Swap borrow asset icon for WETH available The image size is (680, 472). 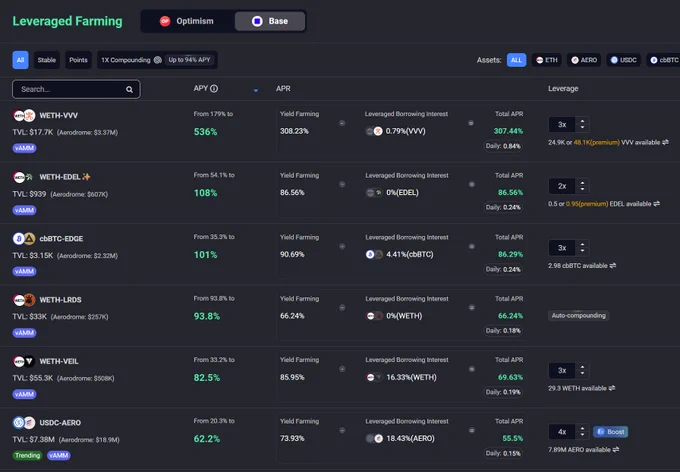pos(612,388)
